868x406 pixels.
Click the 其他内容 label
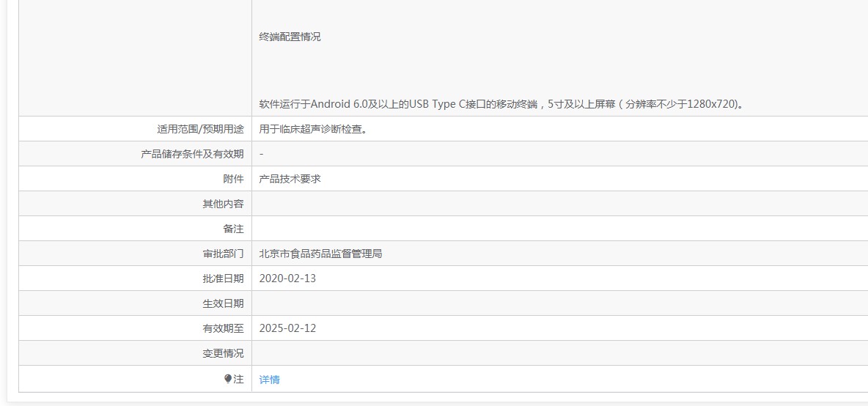coord(223,204)
